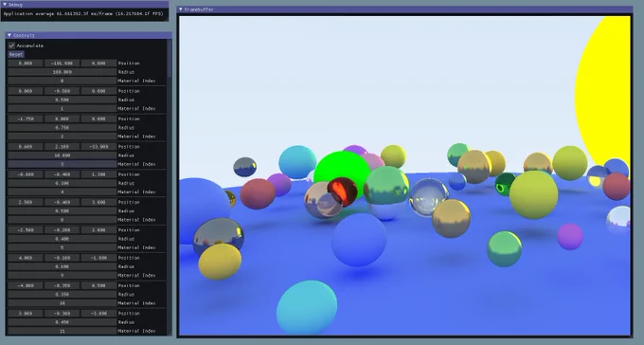This screenshot has height=345, width=644.
Task: Click the Reset button
Action: point(16,54)
